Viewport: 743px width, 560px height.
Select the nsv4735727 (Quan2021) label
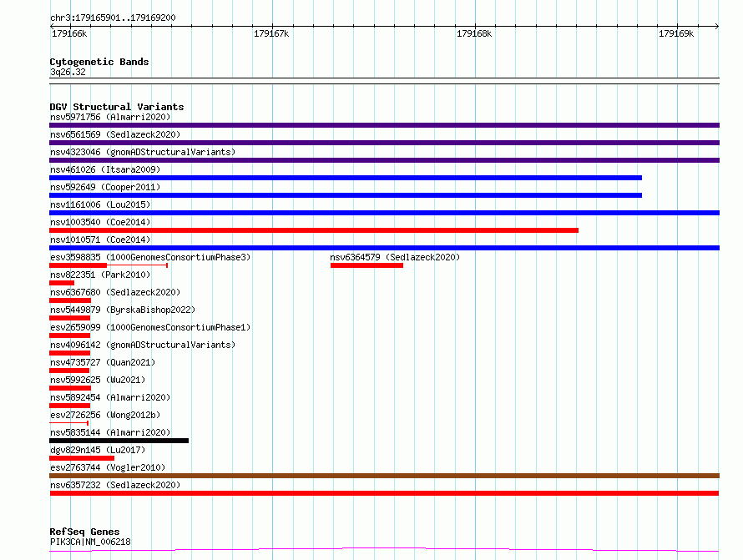tap(103, 362)
